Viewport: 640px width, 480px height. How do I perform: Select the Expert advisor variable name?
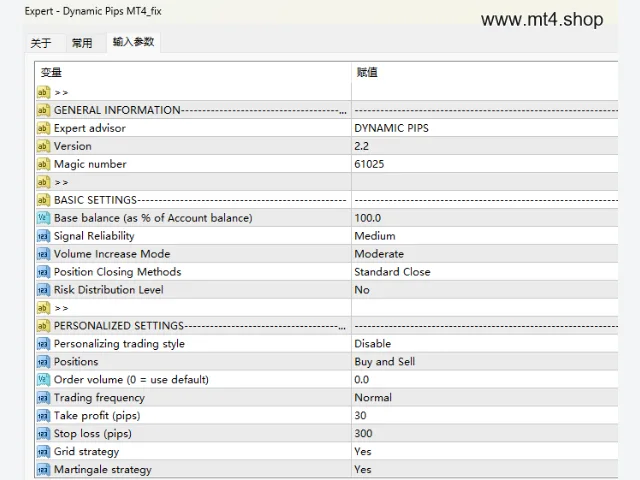coord(90,128)
